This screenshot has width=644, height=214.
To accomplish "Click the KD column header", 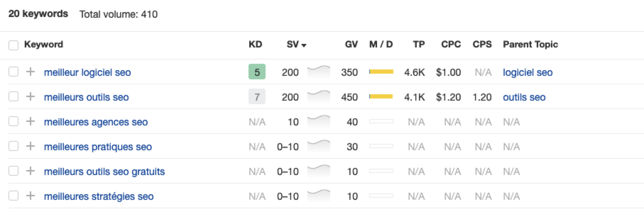I will pyautogui.click(x=255, y=44).
